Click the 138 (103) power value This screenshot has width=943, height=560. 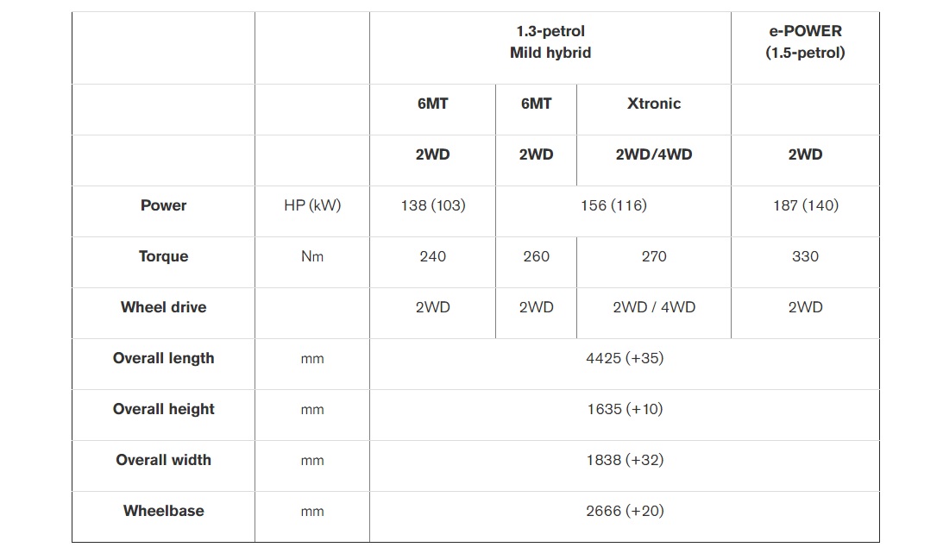(x=433, y=205)
